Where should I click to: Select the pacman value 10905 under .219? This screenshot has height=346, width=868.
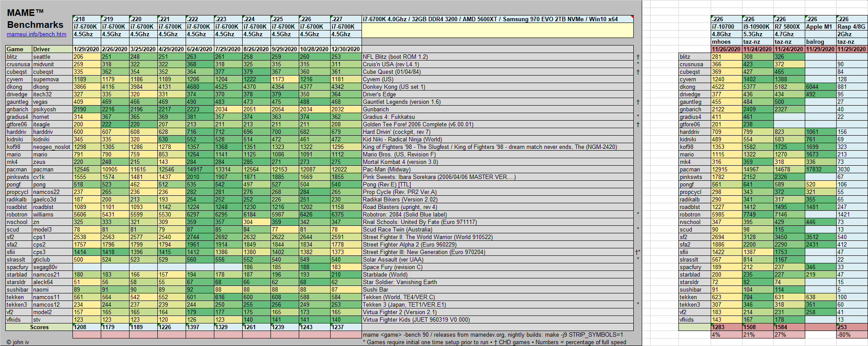(x=115, y=169)
